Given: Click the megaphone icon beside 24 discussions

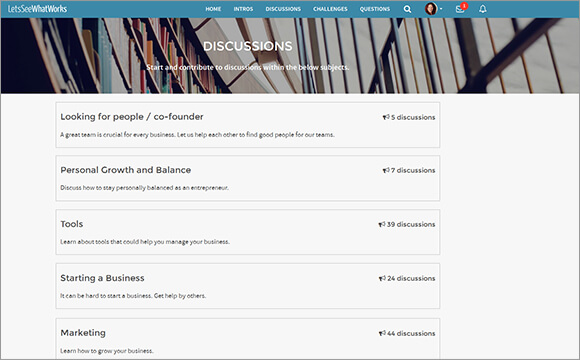Looking at the screenshot, I should (x=382, y=278).
